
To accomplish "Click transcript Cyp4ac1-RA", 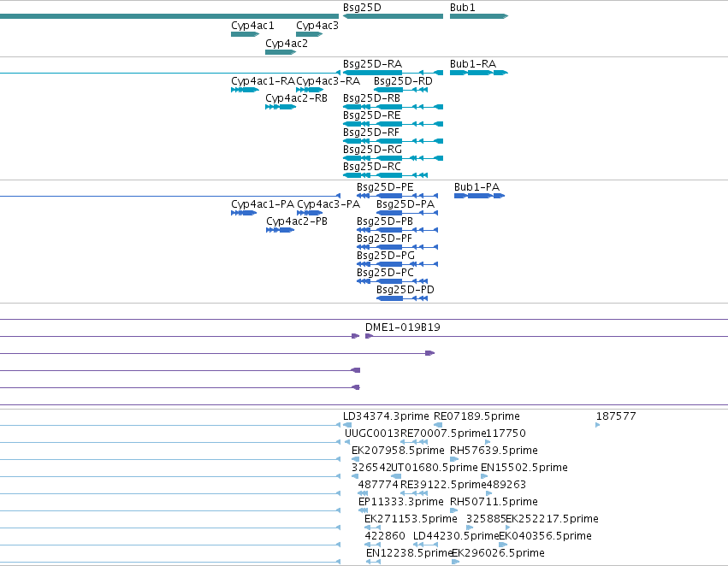I will (x=246, y=90).
